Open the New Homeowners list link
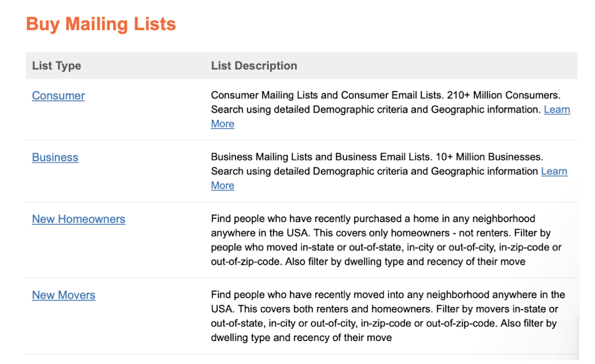This screenshot has height=364, width=595. point(79,219)
